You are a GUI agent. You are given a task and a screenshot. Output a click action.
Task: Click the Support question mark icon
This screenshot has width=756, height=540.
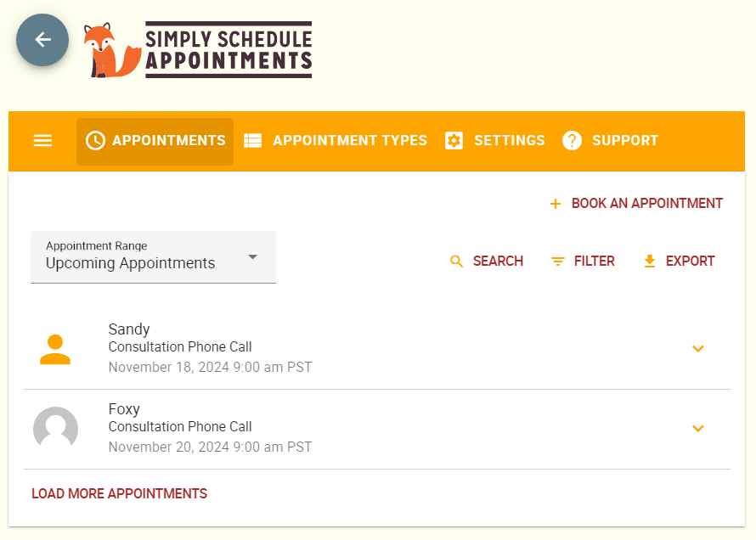click(572, 141)
